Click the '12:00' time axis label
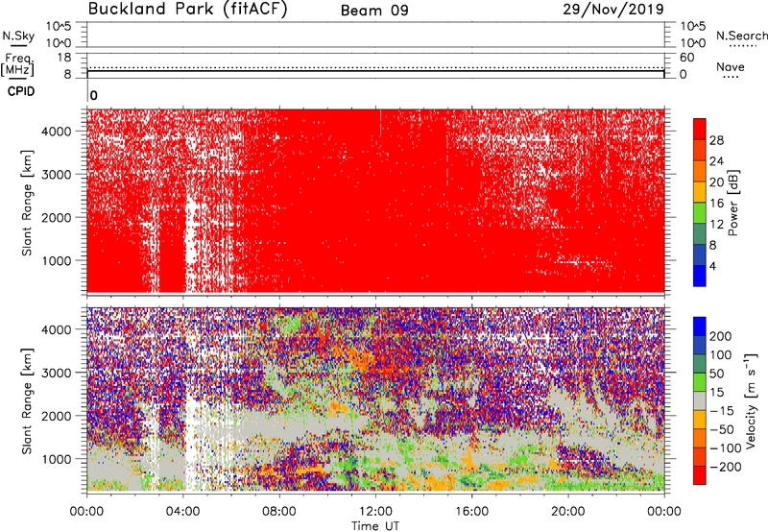Viewport: 768px width, 532px height. [x=375, y=512]
